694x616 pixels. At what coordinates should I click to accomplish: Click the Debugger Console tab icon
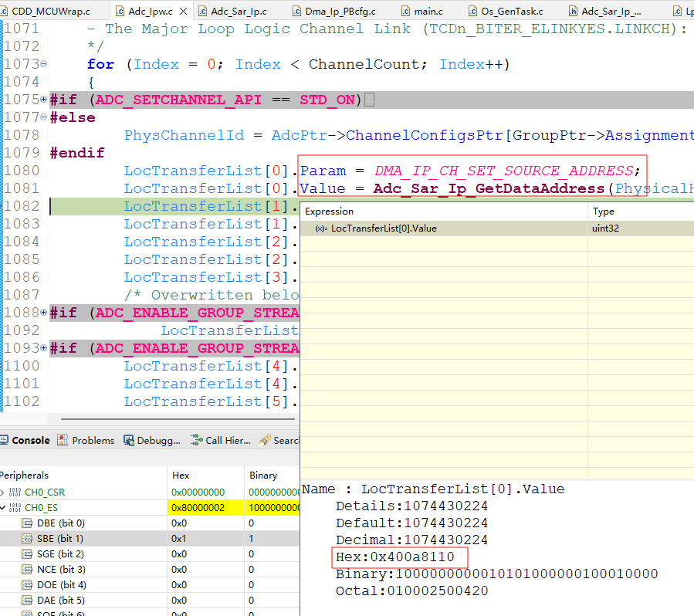click(x=129, y=440)
